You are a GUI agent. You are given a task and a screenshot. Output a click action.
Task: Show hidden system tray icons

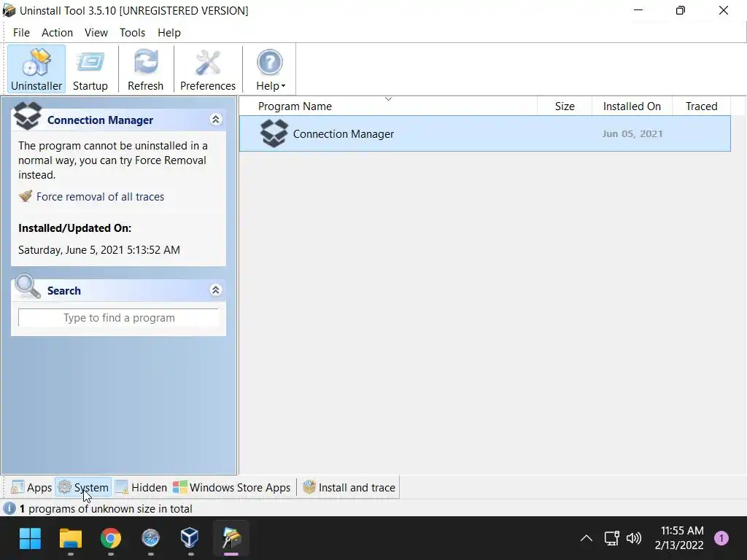[587, 539]
